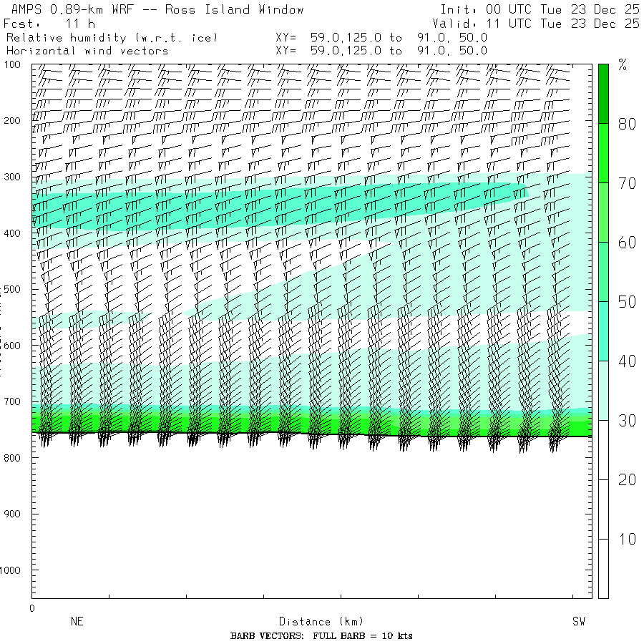The width and height of the screenshot is (644, 644).
Task: Click the colorbar segment between 40 and 50
Action: coord(603,331)
